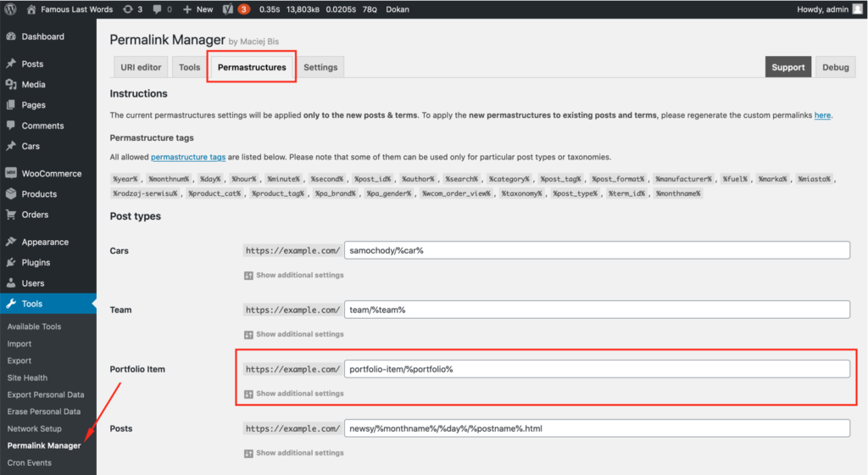Open the Dashboard menu label

click(42, 36)
